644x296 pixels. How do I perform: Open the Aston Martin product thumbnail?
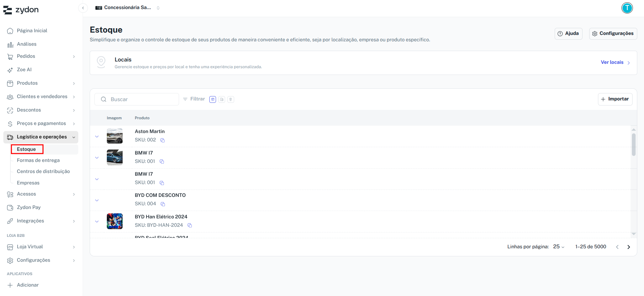pos(115,136)
